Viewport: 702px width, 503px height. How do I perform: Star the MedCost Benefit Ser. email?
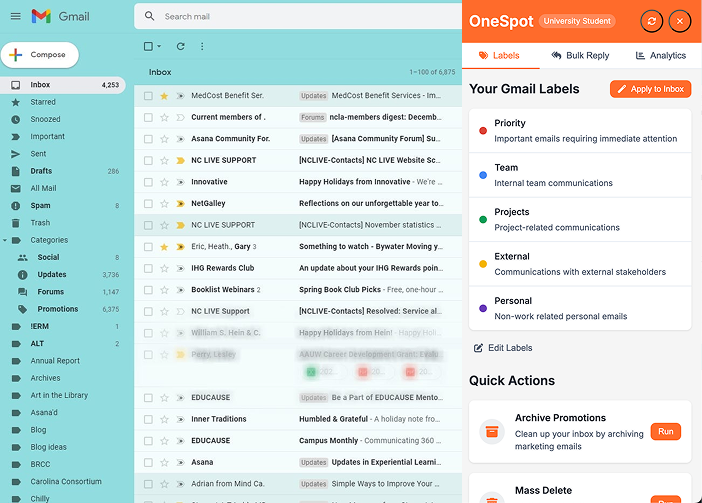(x=164, y=96)
